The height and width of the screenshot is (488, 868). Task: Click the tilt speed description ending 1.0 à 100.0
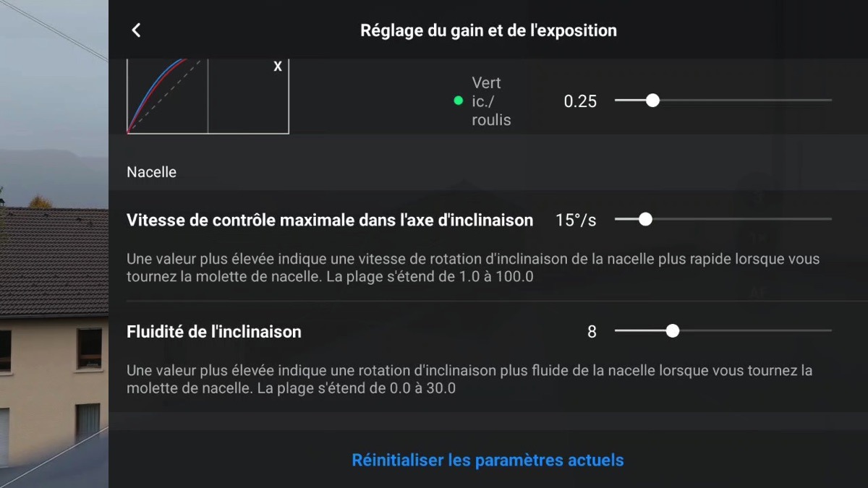point(473,267)
